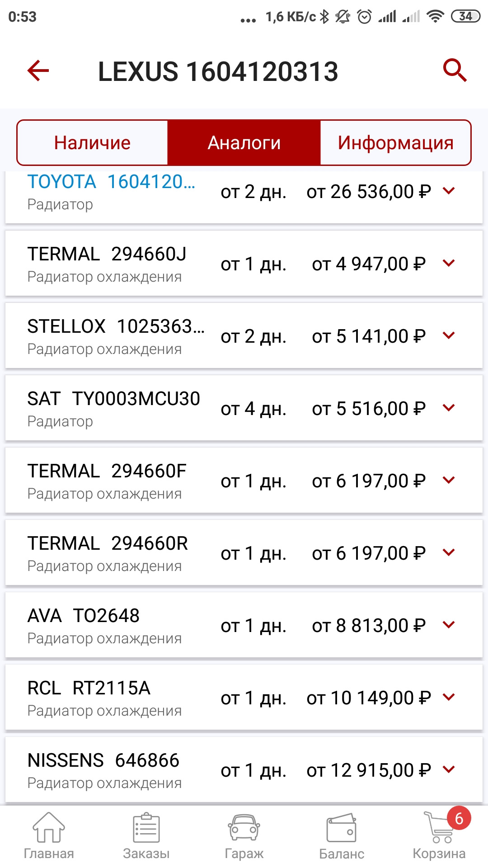Tap the cart badge showing 6
The height and width of the screenshot is (868, 488).
pos(459,818)
